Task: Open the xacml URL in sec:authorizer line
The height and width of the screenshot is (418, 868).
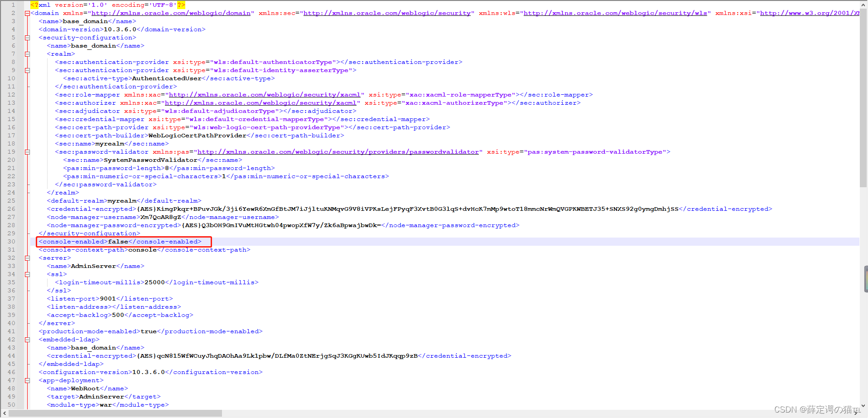Action: [260, 103]
